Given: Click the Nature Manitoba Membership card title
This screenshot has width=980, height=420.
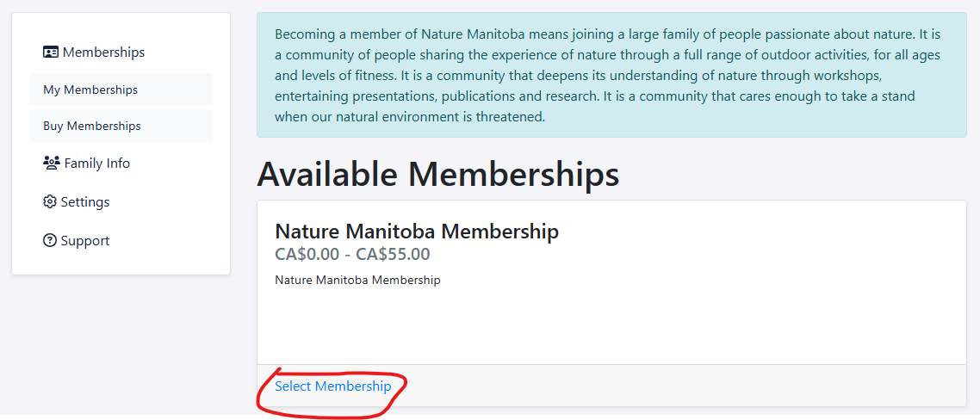Looking at the screenshot, I should pyautogui.click(x=417, y=232).
